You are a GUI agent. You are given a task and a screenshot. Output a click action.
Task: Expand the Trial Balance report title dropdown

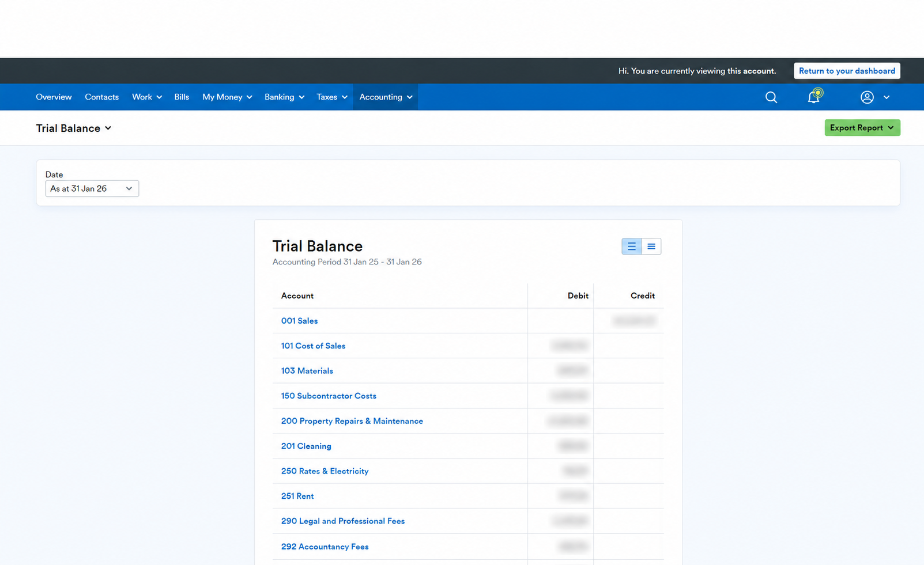point(74,128)
